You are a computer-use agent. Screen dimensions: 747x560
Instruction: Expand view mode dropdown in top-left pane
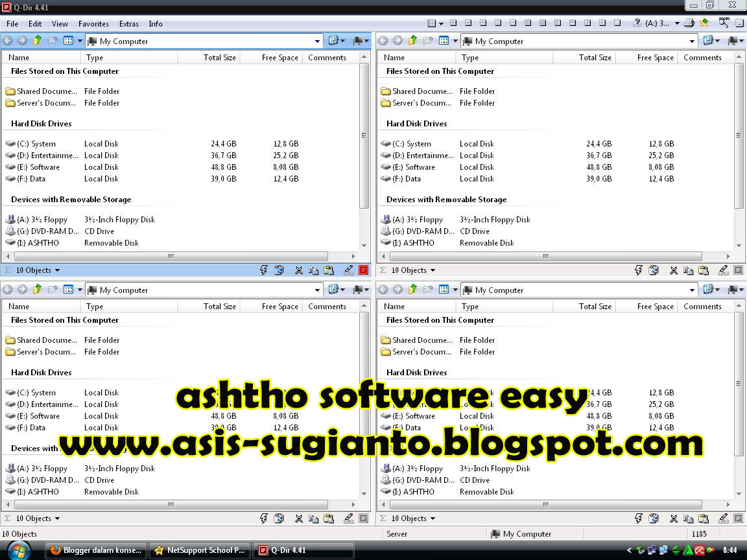80,41
